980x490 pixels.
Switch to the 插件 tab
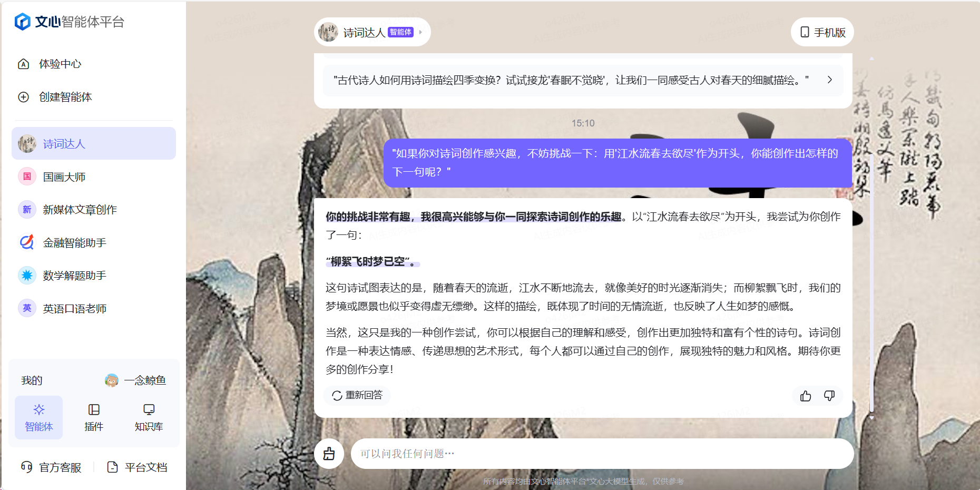coord(94,417)
